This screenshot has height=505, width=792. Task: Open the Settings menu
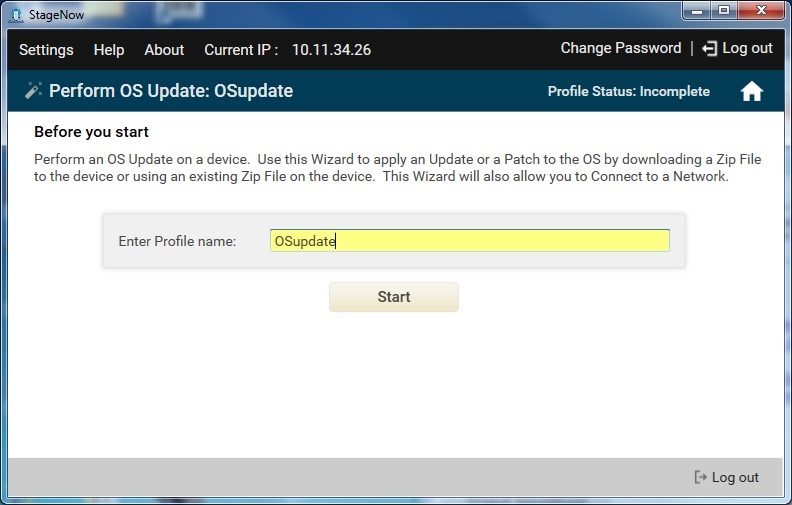[46, 50]
